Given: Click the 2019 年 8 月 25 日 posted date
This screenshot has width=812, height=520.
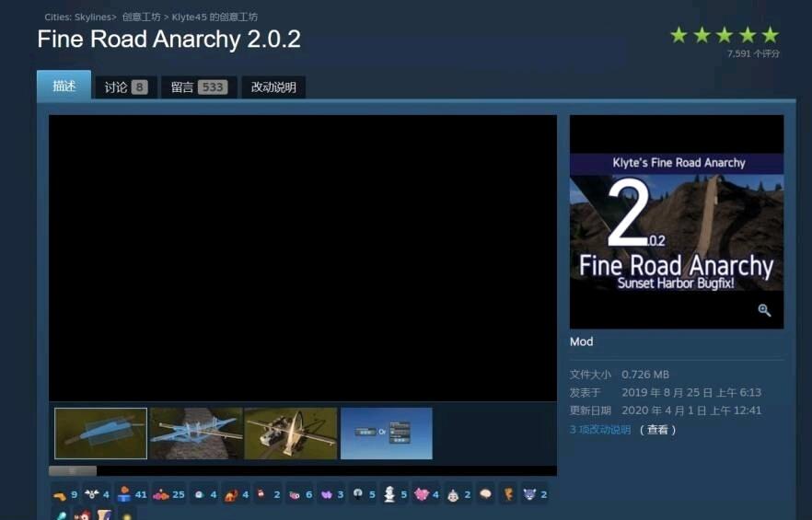Looking at the screenshot, I should click(x=691, y=393).
